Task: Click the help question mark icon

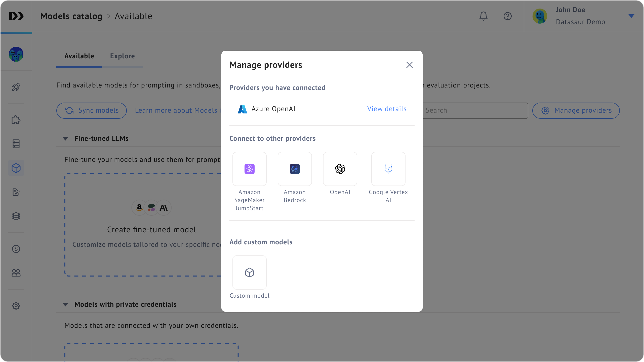Action: pos(507,16)
